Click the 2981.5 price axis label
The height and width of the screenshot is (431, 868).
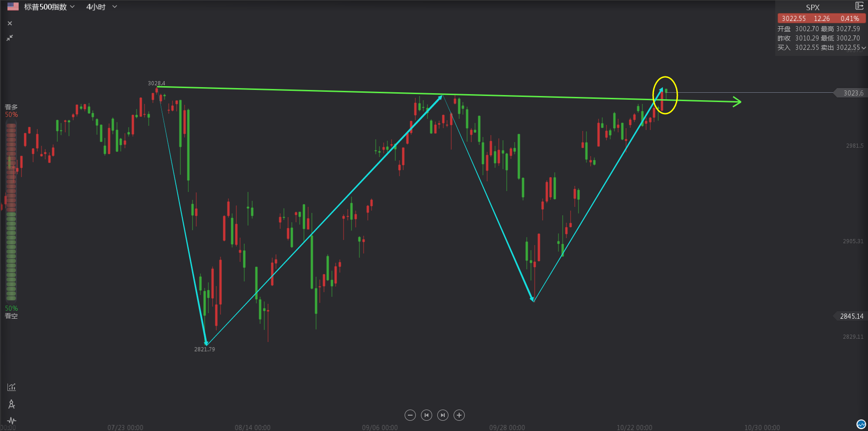(854, 146)
